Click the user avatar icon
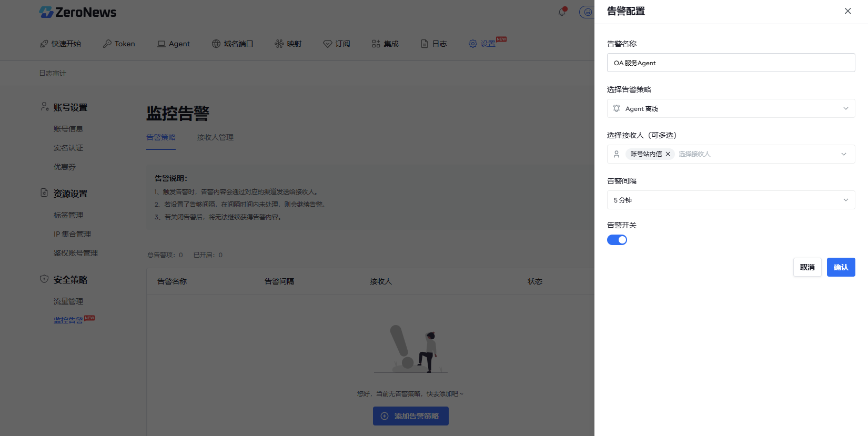Viewport: 868px width, 436px height. (x=587, y=12)
